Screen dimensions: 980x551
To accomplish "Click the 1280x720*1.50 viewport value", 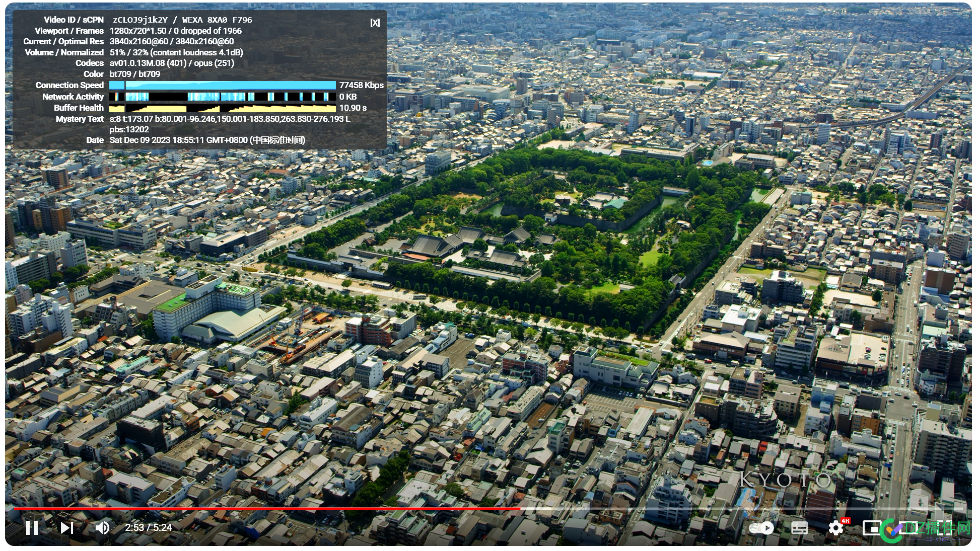I will tap(138, 31).
